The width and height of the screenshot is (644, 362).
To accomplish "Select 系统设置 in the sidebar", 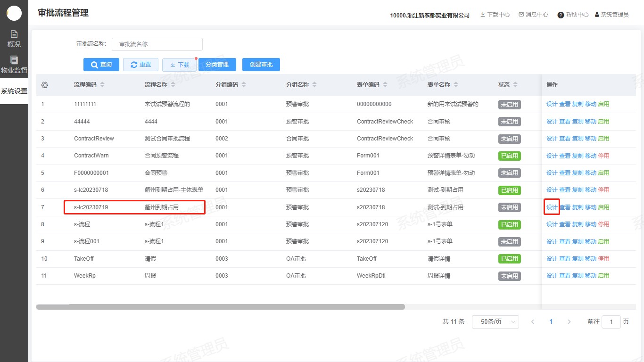I will [14, 91].
